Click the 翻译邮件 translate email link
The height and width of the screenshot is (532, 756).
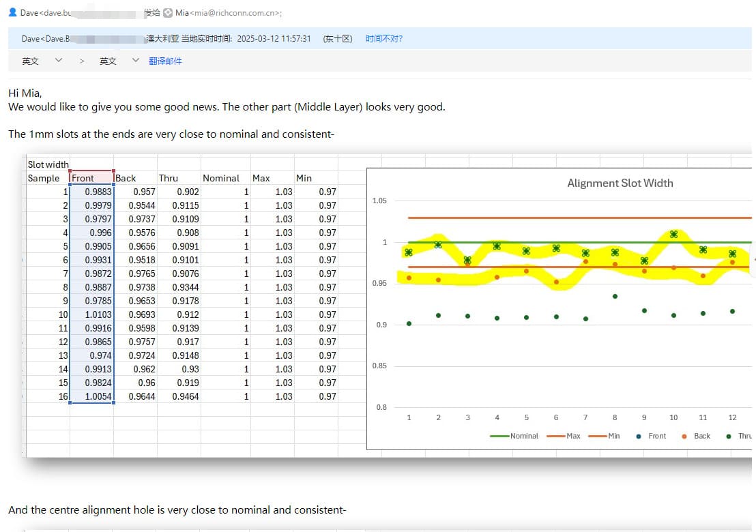165,61
